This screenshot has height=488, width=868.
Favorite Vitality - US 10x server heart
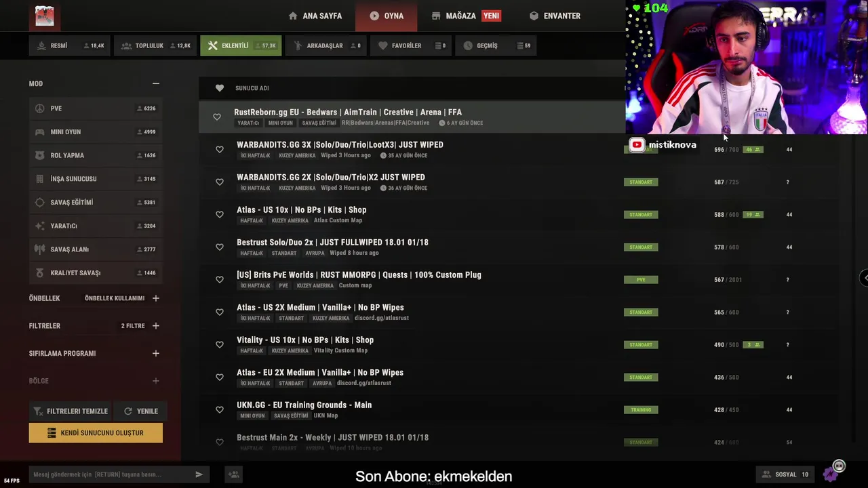tap(220, 345)
